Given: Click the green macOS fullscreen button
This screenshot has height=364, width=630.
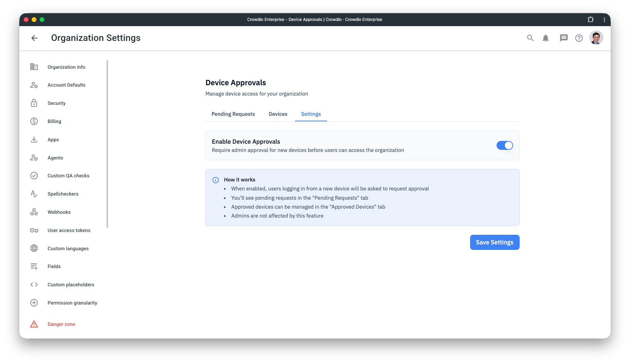Looking at the screenshot, I should (42, 20).
